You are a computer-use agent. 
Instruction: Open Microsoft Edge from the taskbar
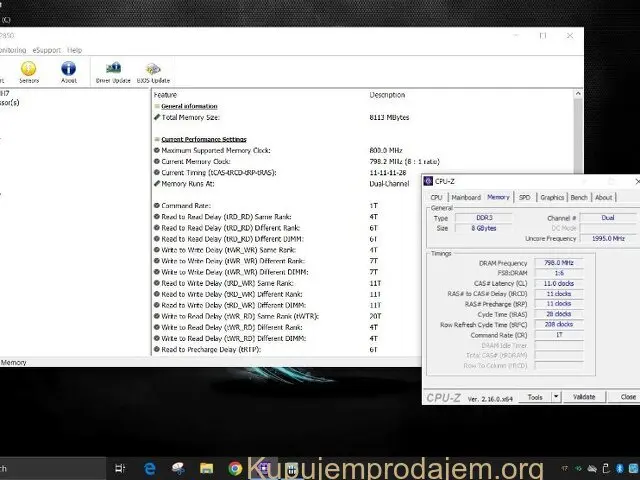coord(150,467)
